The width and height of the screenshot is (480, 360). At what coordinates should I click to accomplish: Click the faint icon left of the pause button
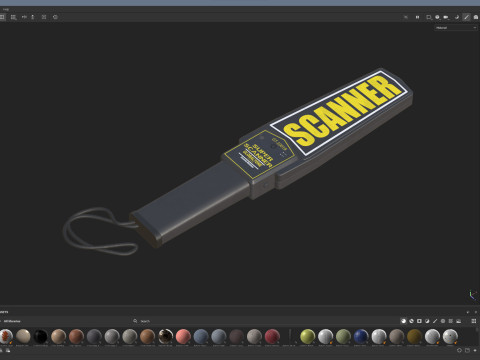(x=406, y=17)
